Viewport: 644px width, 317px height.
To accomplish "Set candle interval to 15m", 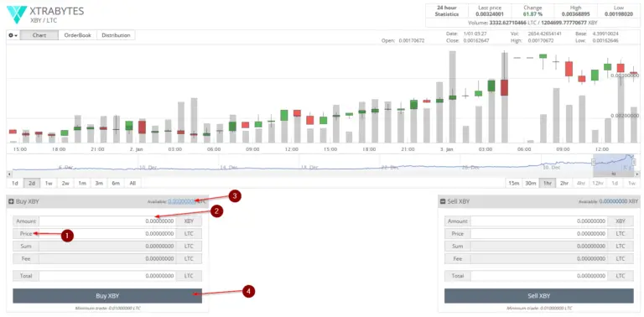I will (514, 183).
